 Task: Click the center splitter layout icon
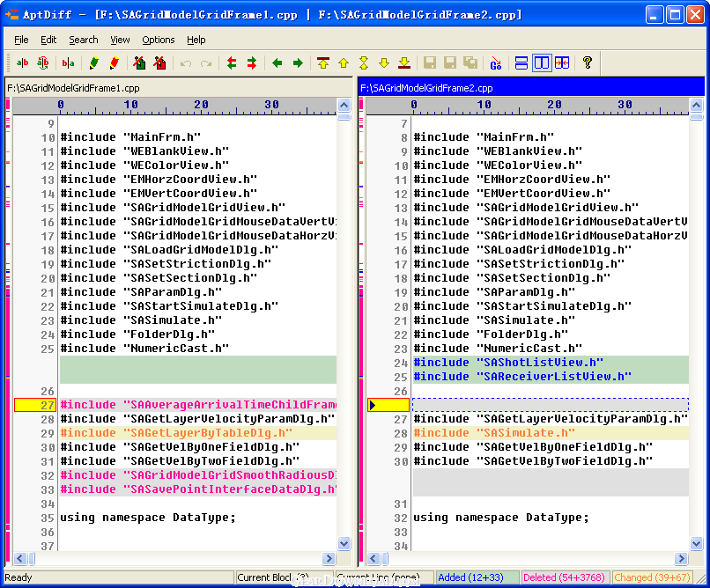[562, 62]
